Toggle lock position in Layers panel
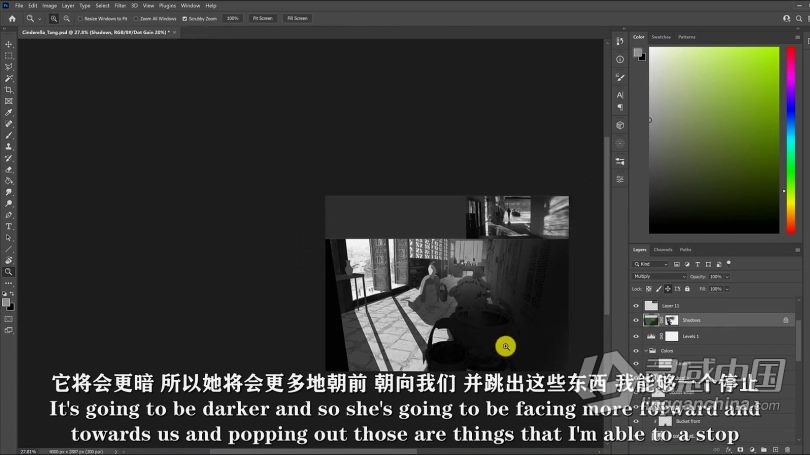Image resolution: width=810 pixels, height=455 pixels. pos(668,289)
